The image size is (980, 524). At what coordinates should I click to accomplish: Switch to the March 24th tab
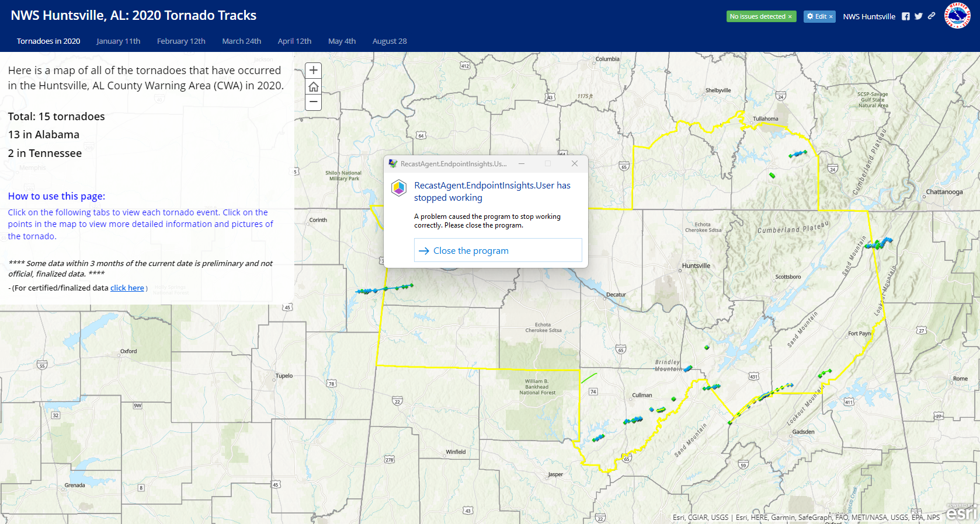coord(242,41)
